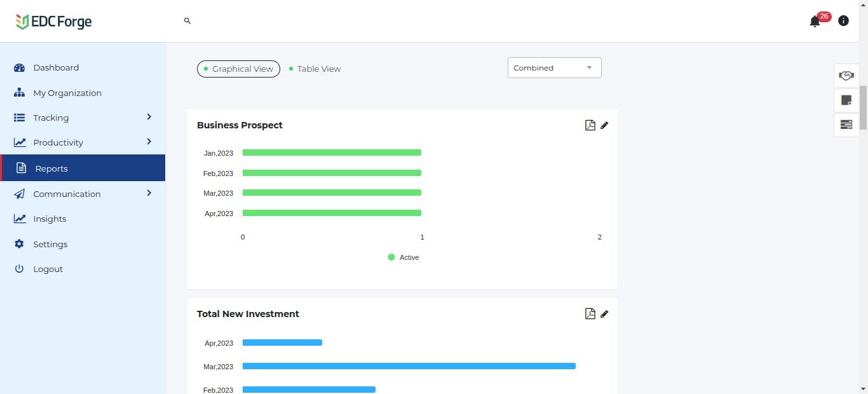Open the Insights menu item
Viewport: 868px width, 394px height.
pyautogui.click(x=50, y=219)
